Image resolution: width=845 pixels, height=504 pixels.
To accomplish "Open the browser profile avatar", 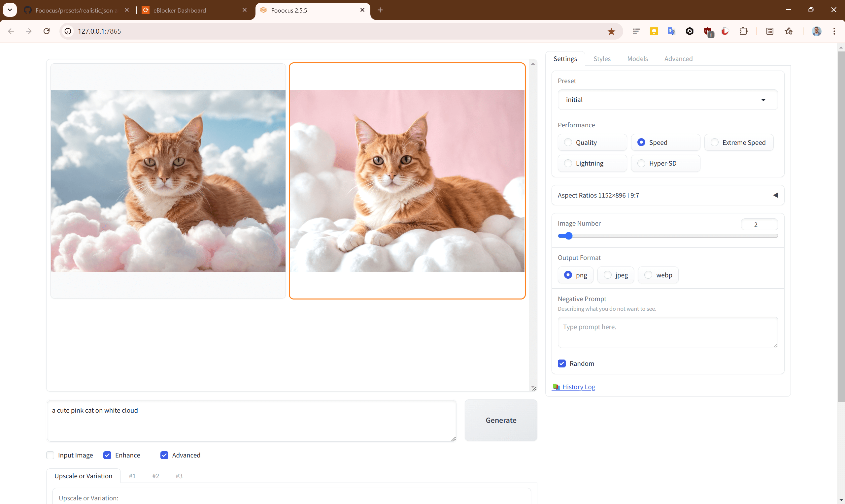I will click(816, 31).
